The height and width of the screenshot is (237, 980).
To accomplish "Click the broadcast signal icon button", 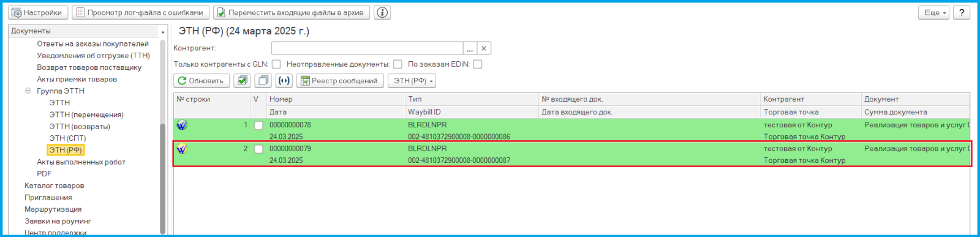I will [x=284, y=81].
